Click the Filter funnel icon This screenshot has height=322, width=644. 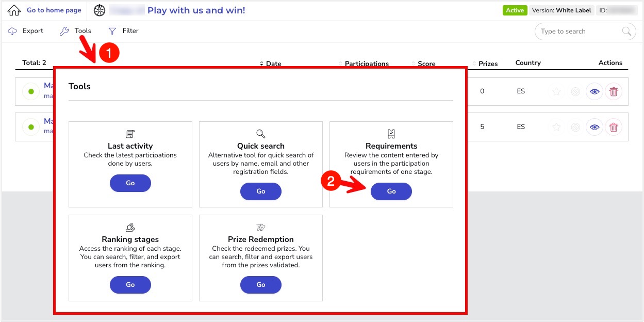(112, 31)
